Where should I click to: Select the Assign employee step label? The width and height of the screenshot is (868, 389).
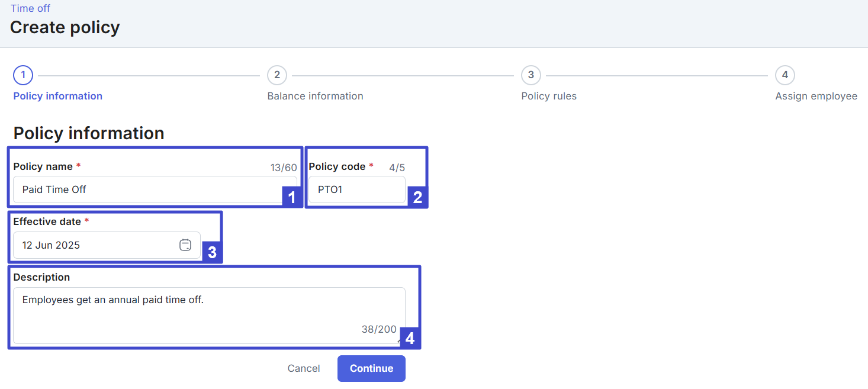pos(816,96)
